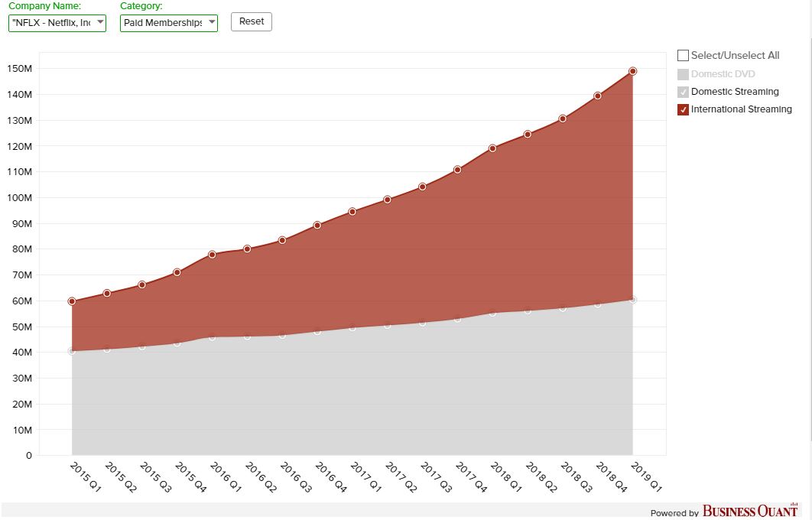Screen dimensions: 812x520
Task: Click the 2019 Q1 International Streaming data point
Action: click(632, 71)
